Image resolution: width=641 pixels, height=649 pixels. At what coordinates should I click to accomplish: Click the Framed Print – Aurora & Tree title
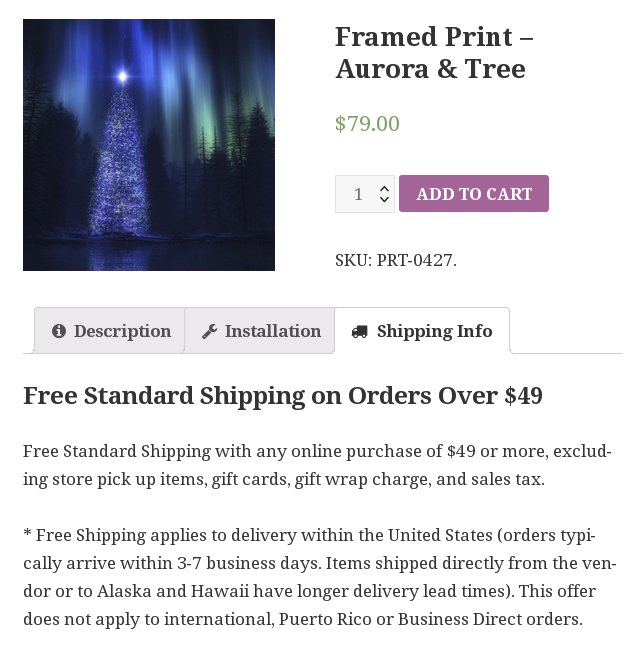pyautogui.click(x=434, y=53)
